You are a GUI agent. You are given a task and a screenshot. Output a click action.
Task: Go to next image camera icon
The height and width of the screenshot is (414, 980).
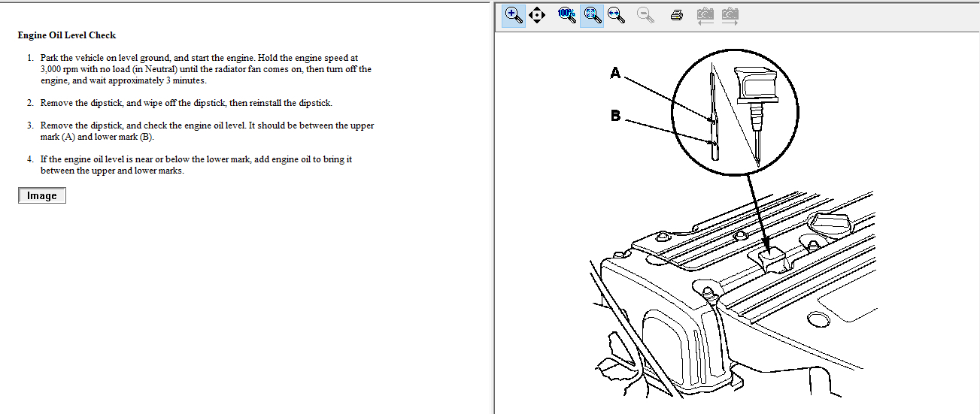(x=730, y=16)
